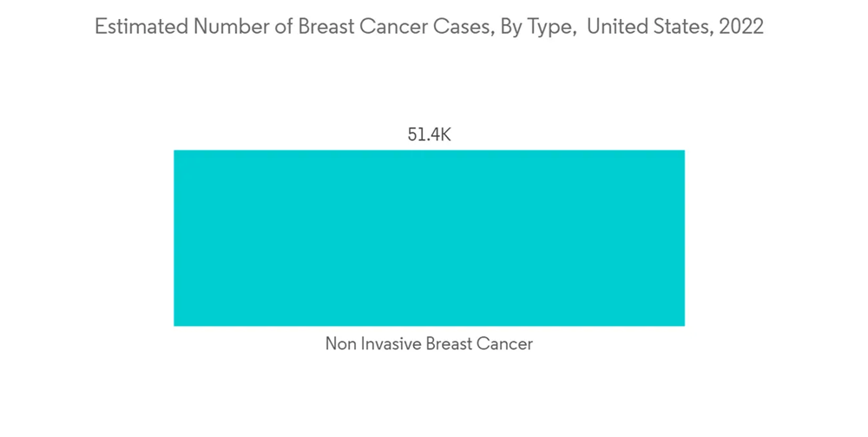Click the 51.4K data value label
This screenshot has height=437, width=868.
click(429, 135)
